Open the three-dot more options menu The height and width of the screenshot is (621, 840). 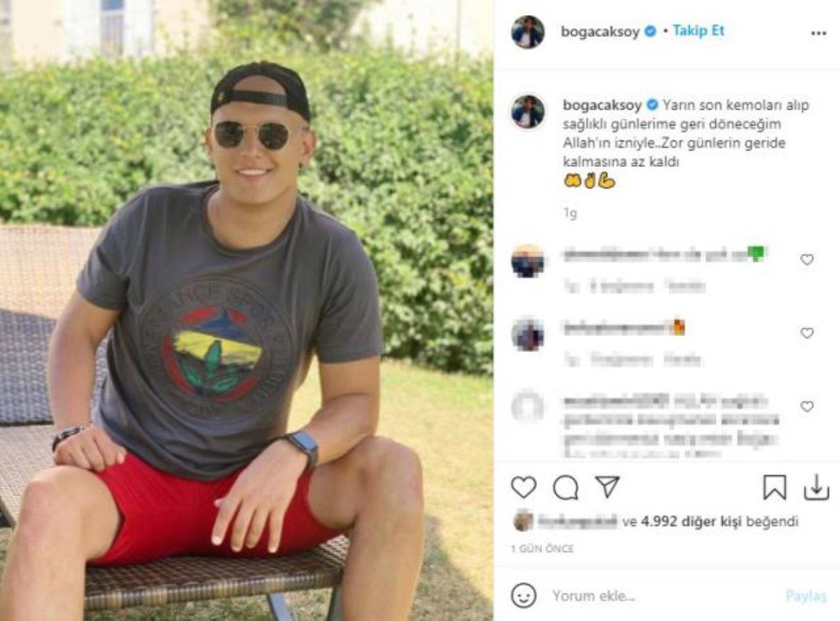(x=819, y=33)
